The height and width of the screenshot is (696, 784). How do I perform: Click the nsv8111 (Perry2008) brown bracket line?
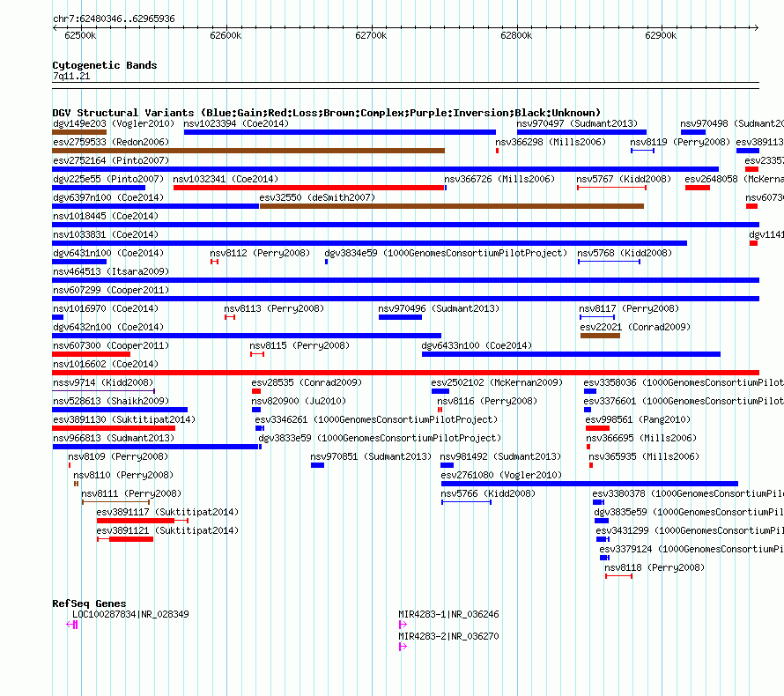pos(116,502)
